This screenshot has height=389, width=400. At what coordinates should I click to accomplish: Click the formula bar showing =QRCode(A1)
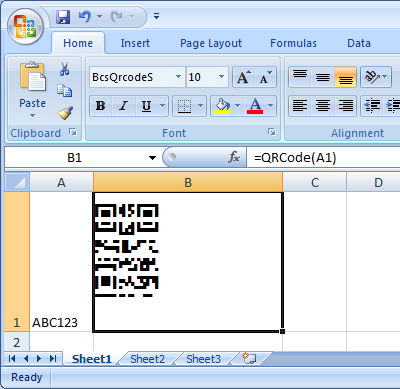pyautogui.click(x=323, y=157)
